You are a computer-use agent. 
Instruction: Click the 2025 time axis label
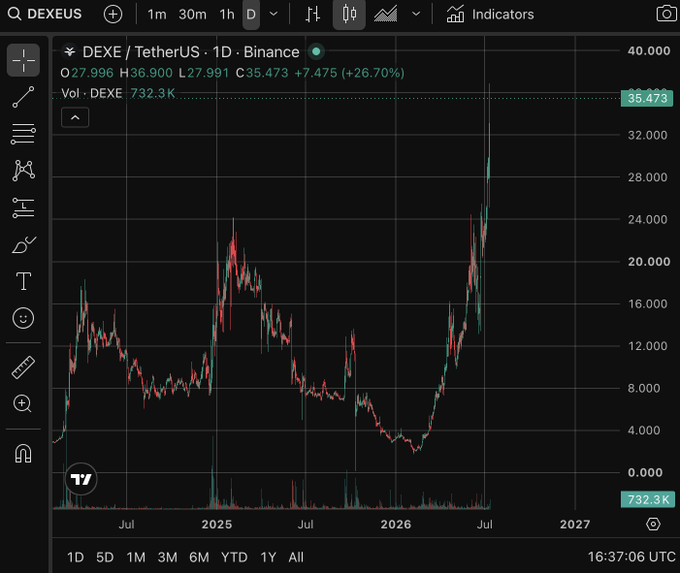[x=216, y=524]
